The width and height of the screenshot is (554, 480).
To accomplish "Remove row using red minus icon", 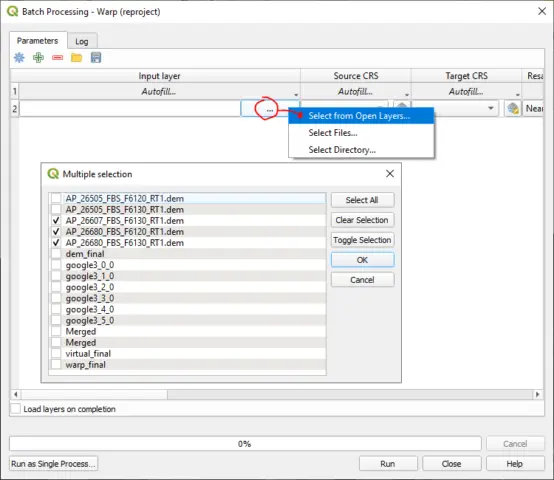I will (57, 58).
